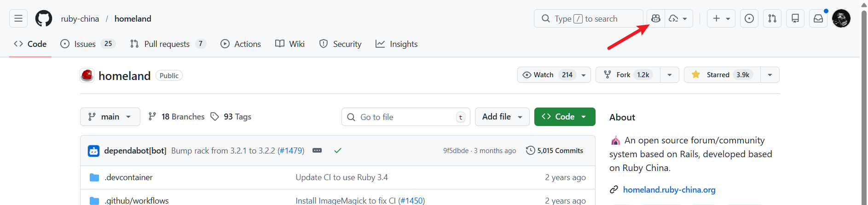Expand the commit message ellipsis

(x=317, y=150)
